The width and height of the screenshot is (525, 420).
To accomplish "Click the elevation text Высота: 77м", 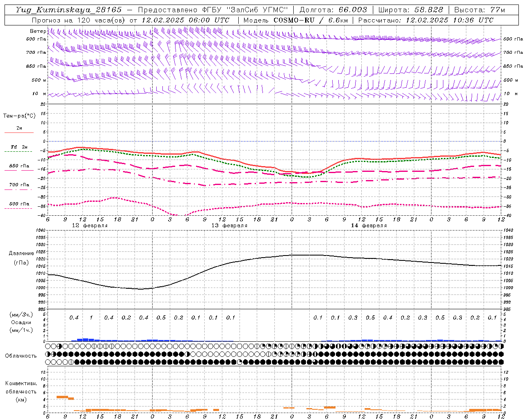I will click(479, 10).
